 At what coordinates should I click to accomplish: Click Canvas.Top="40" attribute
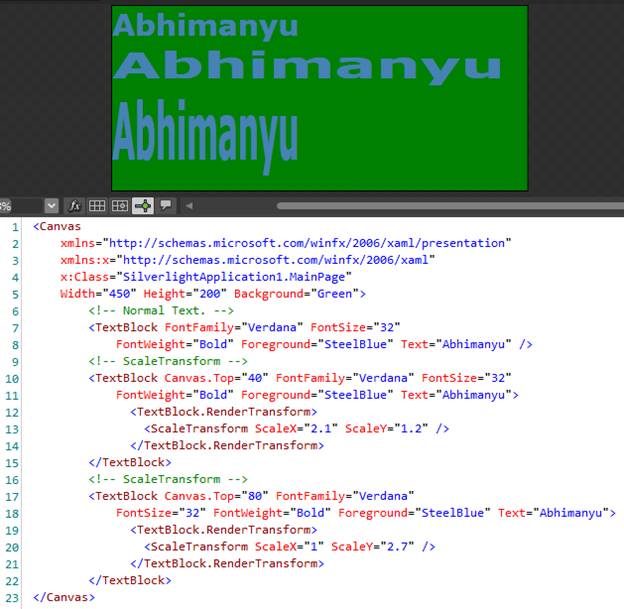coord(216,378)
